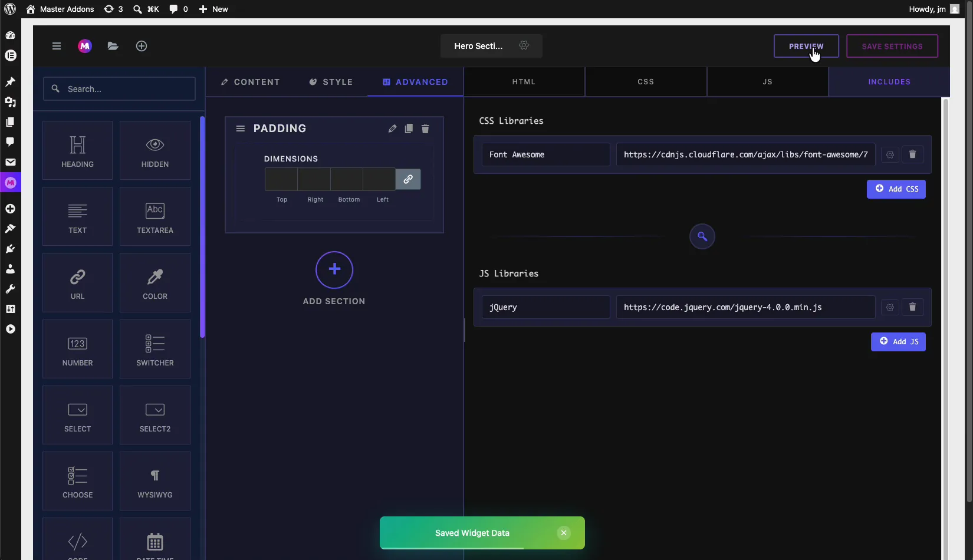The height and width of the screenshot is (560, 973).
Task: Click the Add JS button
Action: coord(898,342)
